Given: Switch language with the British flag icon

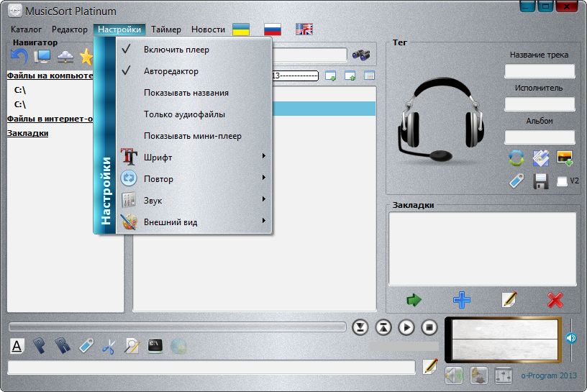Looking at the screenshot, I should click(304, 29).
